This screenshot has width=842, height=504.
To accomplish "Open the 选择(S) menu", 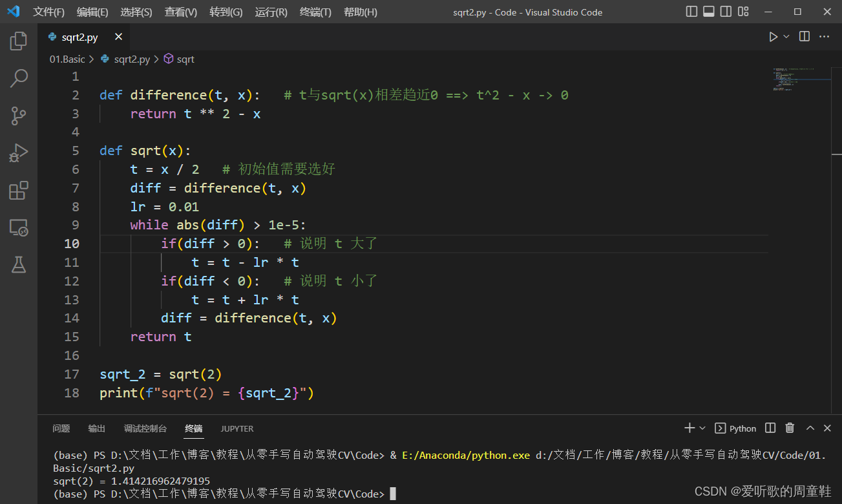I will pyautogui.click(x=136, y=12).
